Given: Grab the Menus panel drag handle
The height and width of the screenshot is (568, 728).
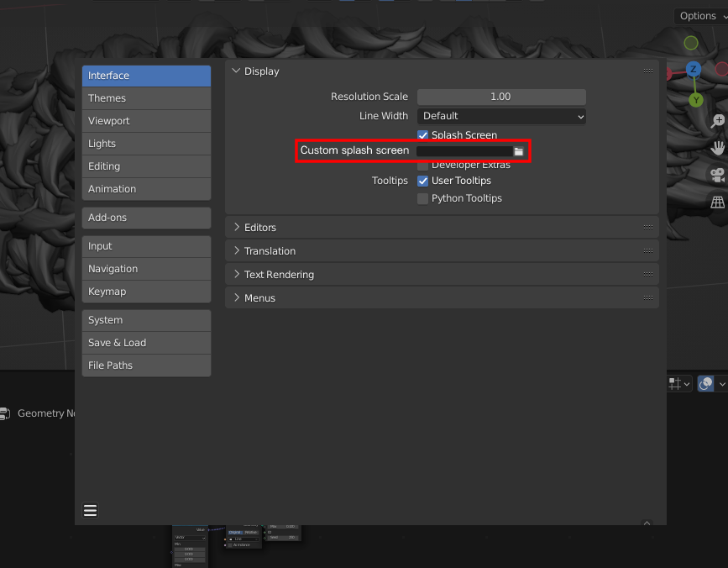Looking at the screenshot, I should 648,297.
